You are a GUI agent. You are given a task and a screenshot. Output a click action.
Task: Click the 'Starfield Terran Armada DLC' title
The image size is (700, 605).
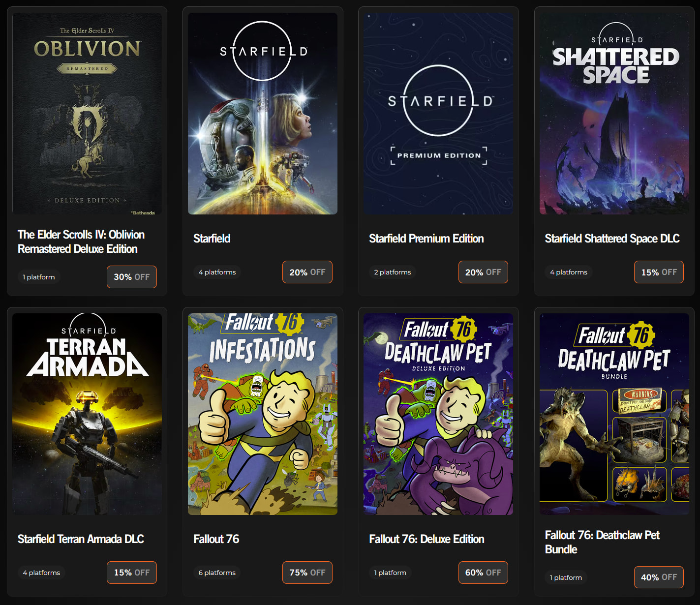(x=81, y=539)
